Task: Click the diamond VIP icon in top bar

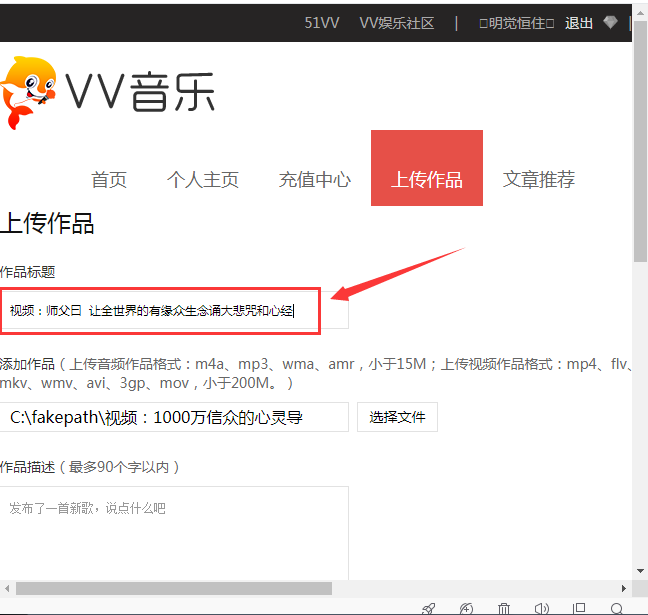Action: [x=610, y=22]
